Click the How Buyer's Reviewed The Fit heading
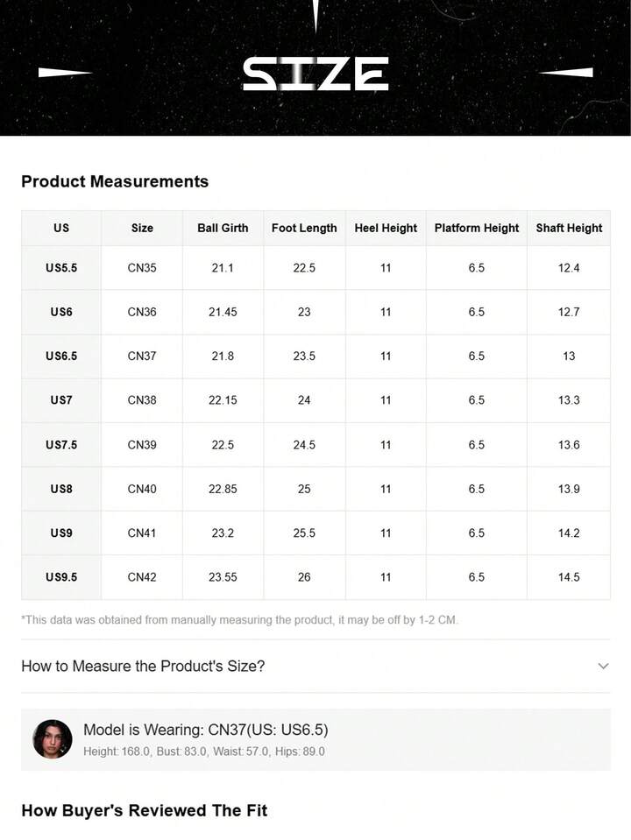631x840 pixels. (x=145, y=810)
